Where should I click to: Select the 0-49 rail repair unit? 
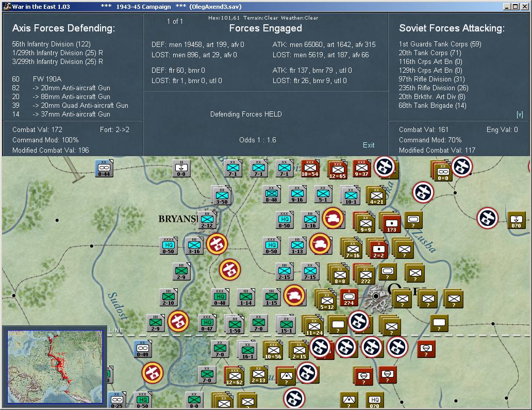tap(142, 349)
